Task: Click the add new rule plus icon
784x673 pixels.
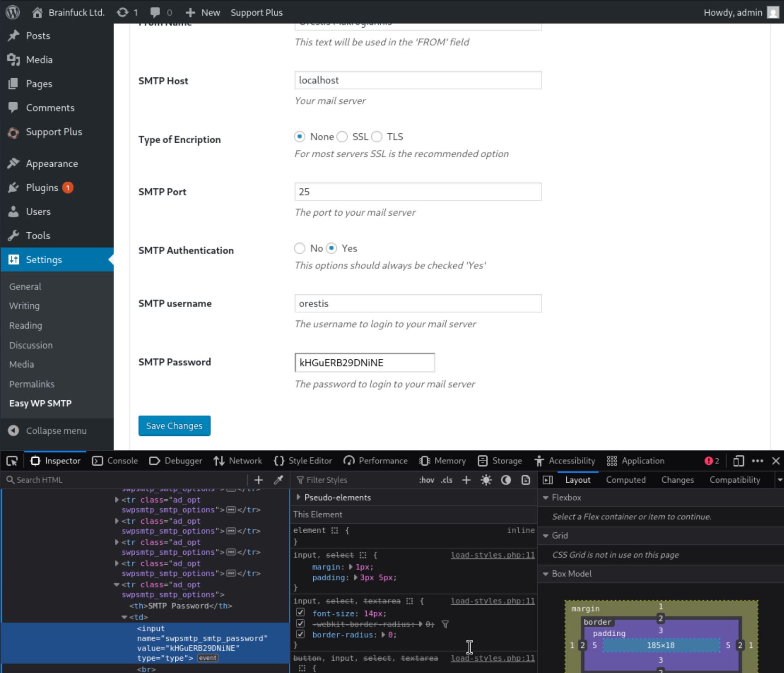Action: 466,480
